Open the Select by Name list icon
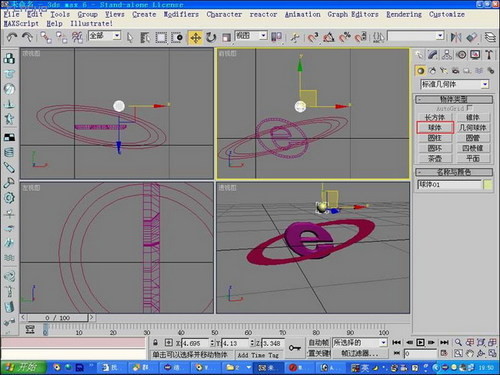Screen dimensions: 500x375 (145, 37)
